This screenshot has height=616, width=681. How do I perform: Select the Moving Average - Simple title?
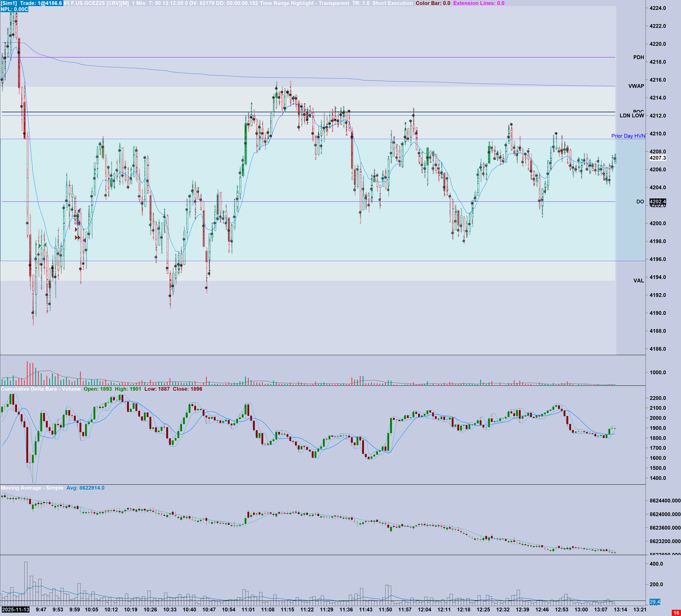[32, 488]
